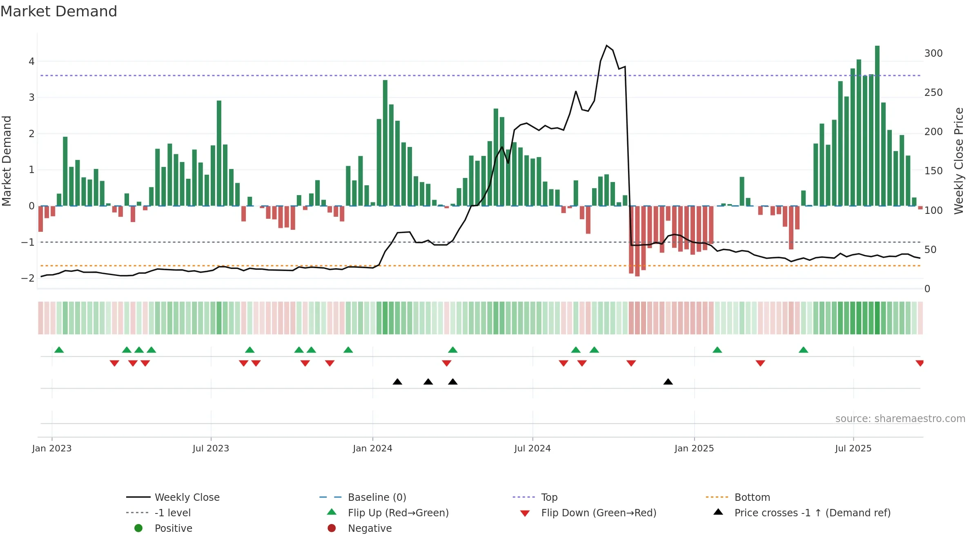The width and height of the screenshot is (980, 551).
Task: Click the Jul 2024 axis label
Action: click(532, 448)
